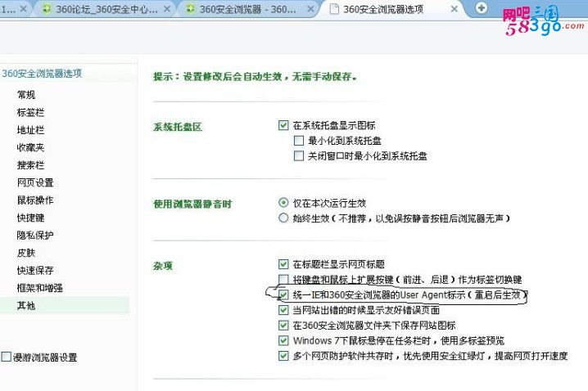This screenshot has height=391, width=588.
Task: Open 框架和增强 settings section
Action: click(x=39, y=288)
